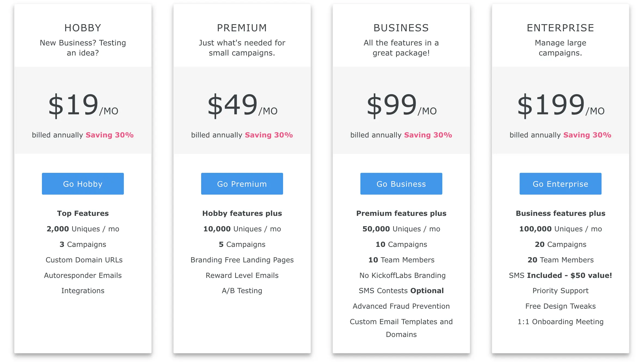The height and width of the screenshot is (362, 644).
Task: Click the Priority Support feature line
Action: tap(560, 291)
